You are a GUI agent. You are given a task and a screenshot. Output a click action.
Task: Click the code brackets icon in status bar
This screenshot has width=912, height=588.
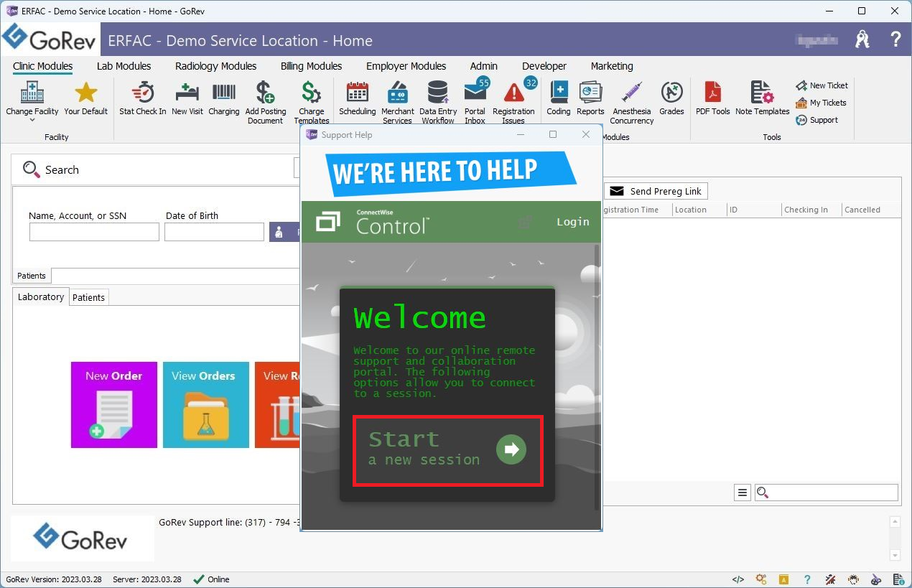(x=737, y=579)
